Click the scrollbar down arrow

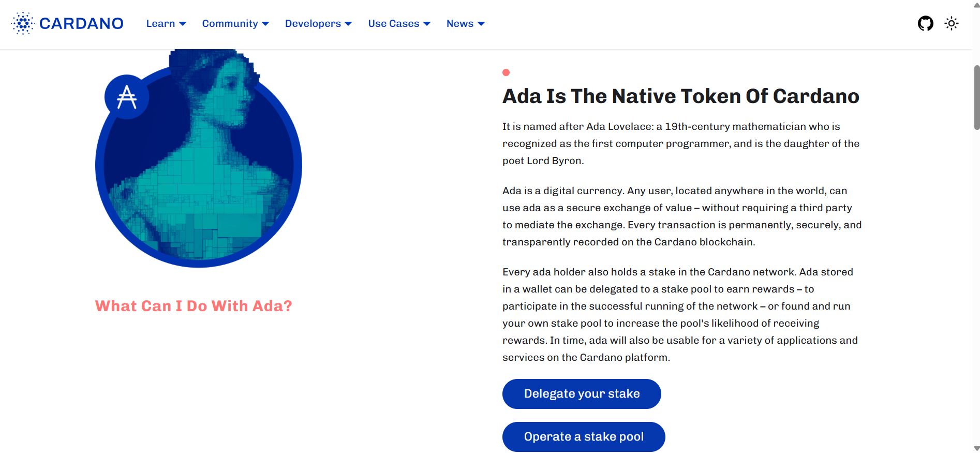(976, 448)
